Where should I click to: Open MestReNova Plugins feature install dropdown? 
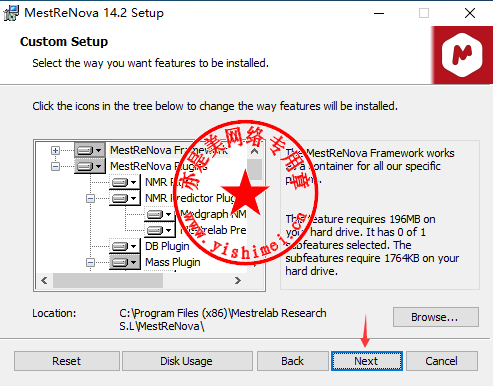[x=89, y=166]
